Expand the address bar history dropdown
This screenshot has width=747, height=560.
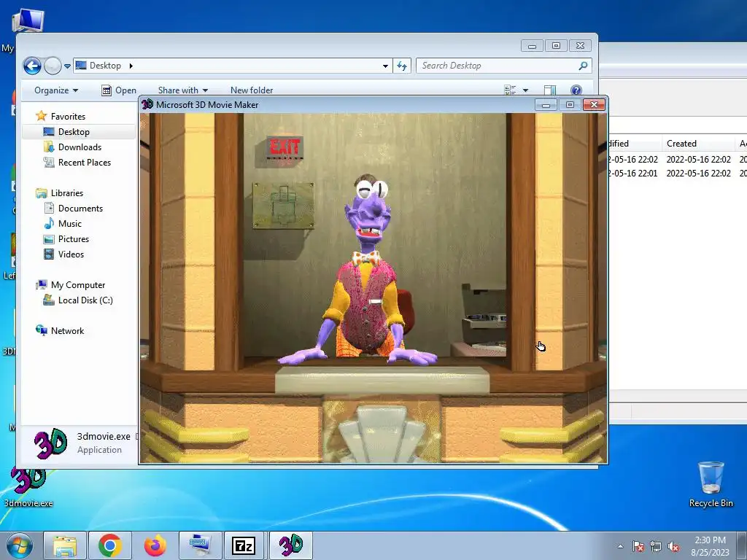click(x=385, y=66)
